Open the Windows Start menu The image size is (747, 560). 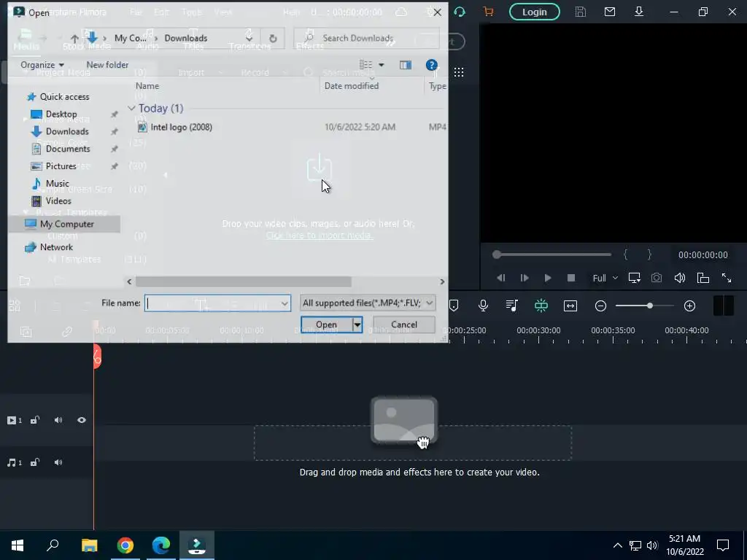18,545
